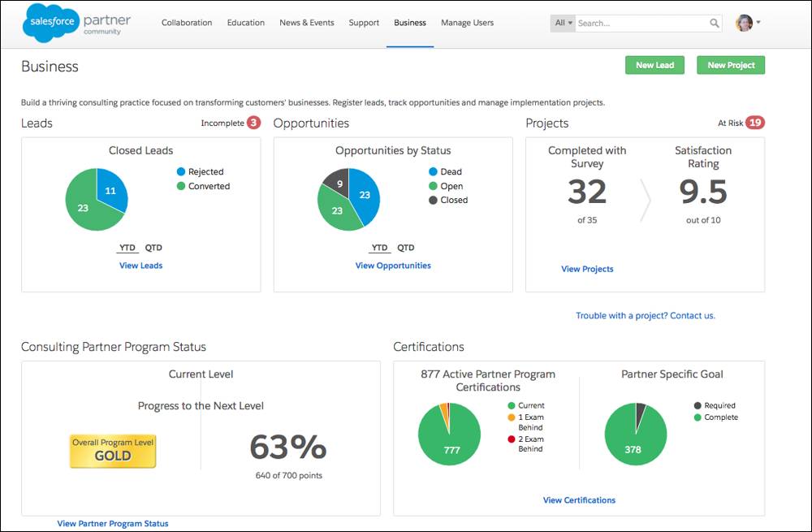Click green Converted slice in Closed Leads
The image size is (812, 532).
83,208
